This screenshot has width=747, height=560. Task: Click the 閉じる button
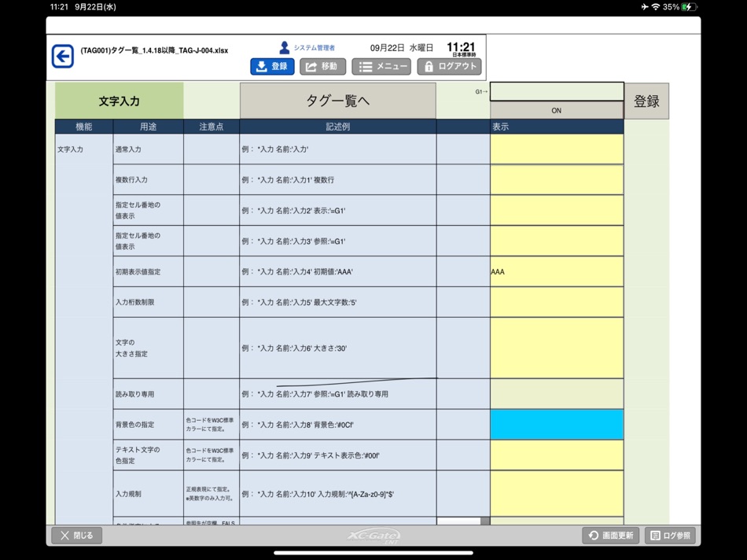coord(77,535)
